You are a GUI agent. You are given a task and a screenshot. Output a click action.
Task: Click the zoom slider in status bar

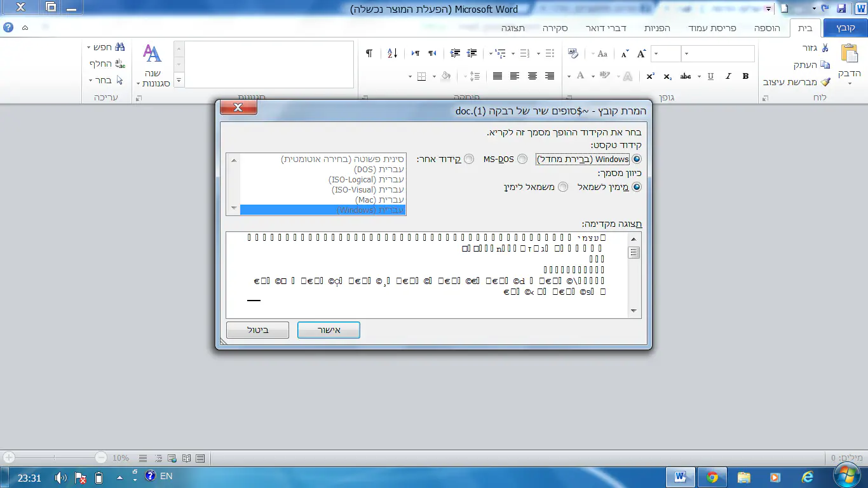coord(54,457)
